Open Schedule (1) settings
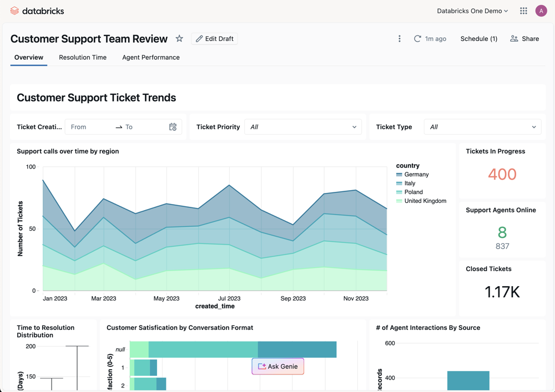555x392 pixels. pos(478,39)
